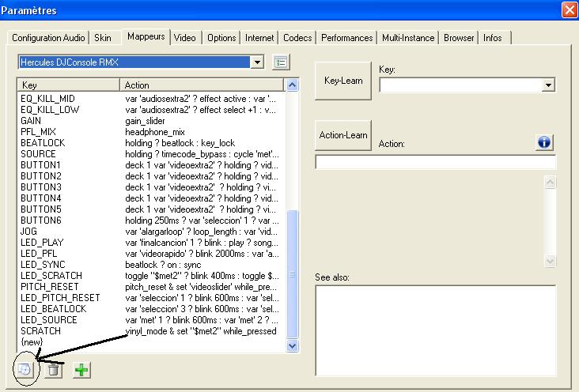The width and height of the screenshot is (579, 392).
Task: Click in the Action text field
Action: point(435,162)
